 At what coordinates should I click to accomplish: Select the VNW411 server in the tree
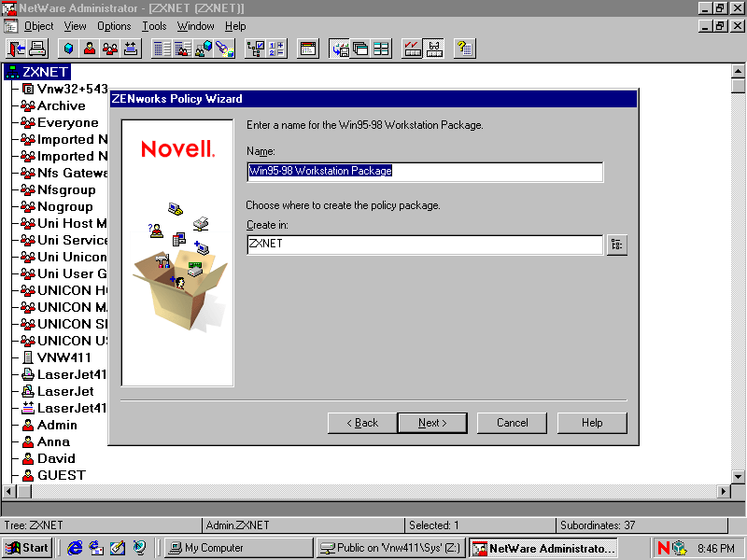(x=63, y=357)
